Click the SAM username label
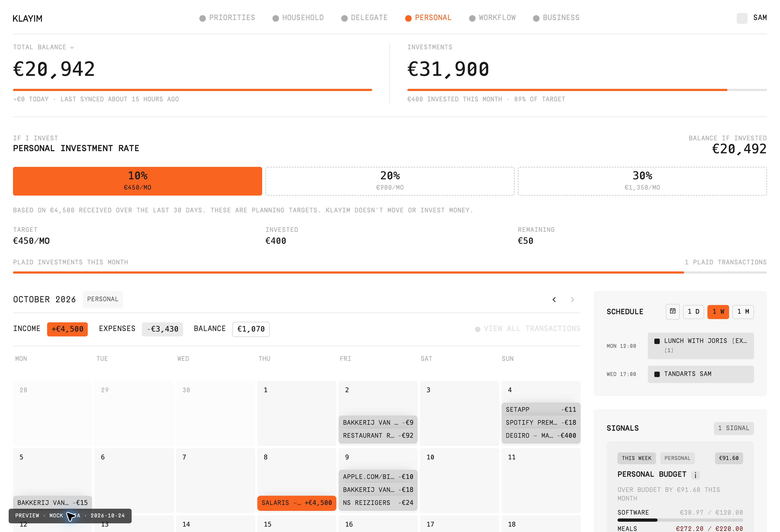The image size is (780, 532). click(760, 18)
